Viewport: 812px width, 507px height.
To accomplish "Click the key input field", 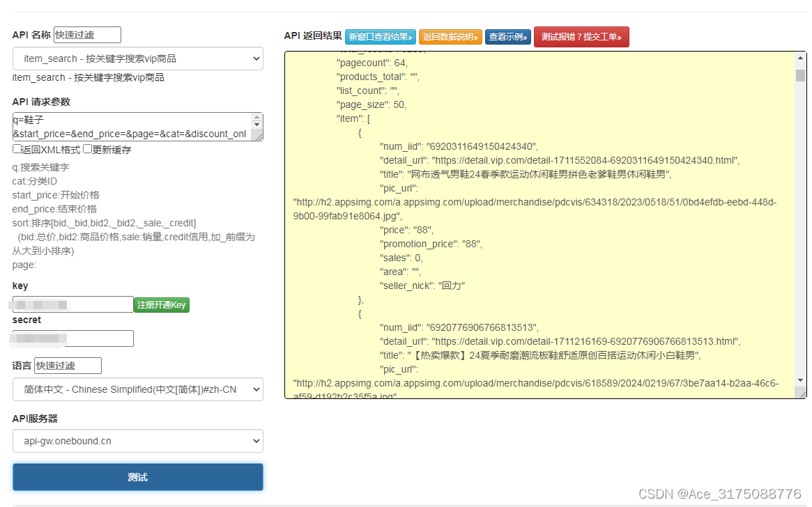I will click(73, 304).
